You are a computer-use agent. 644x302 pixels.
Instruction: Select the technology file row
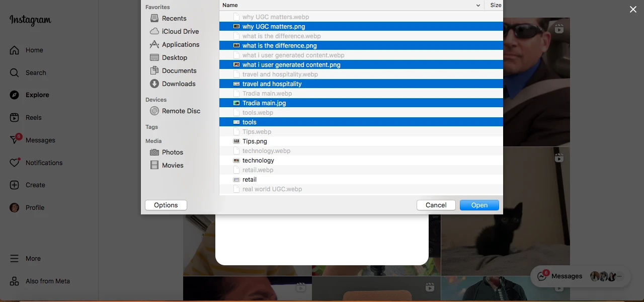coord(361,161)
